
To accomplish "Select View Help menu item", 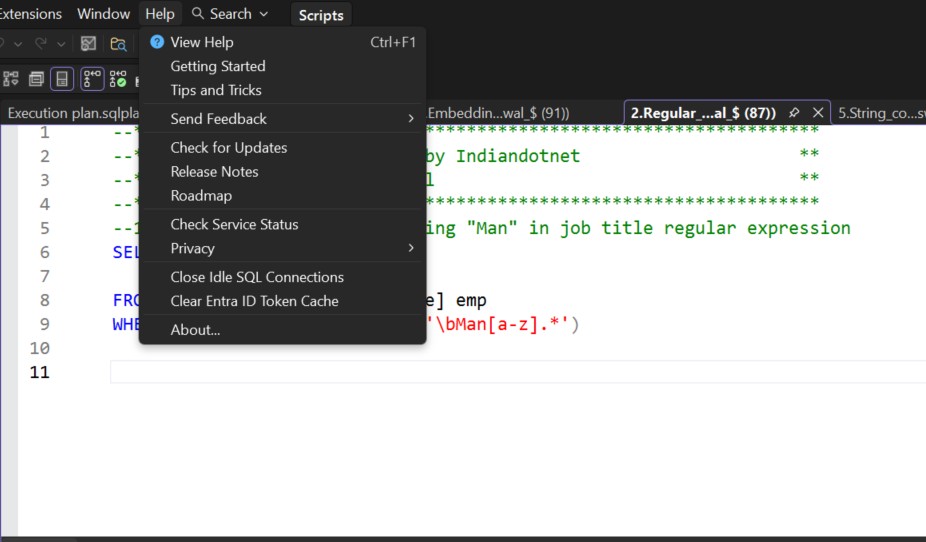I will [283, 42].
